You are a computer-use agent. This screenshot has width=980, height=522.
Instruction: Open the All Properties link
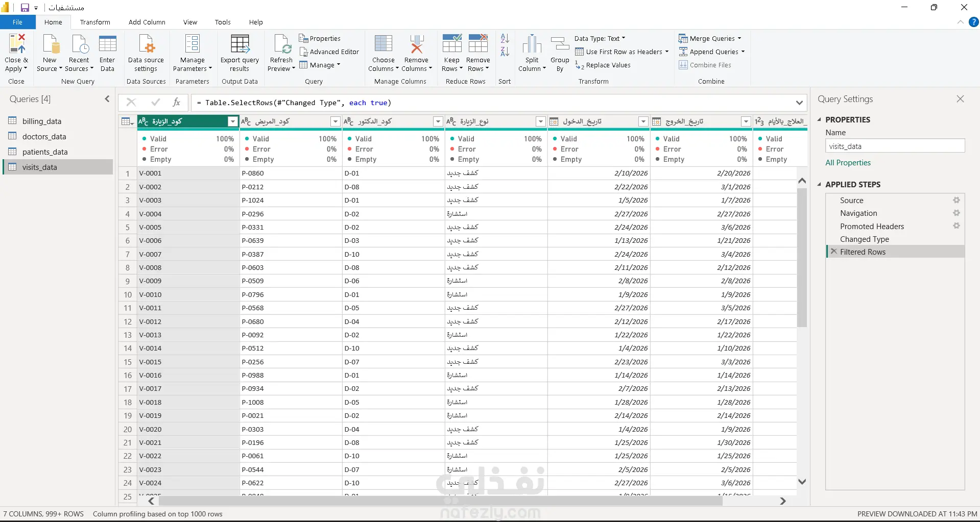(x=848, y=162)
